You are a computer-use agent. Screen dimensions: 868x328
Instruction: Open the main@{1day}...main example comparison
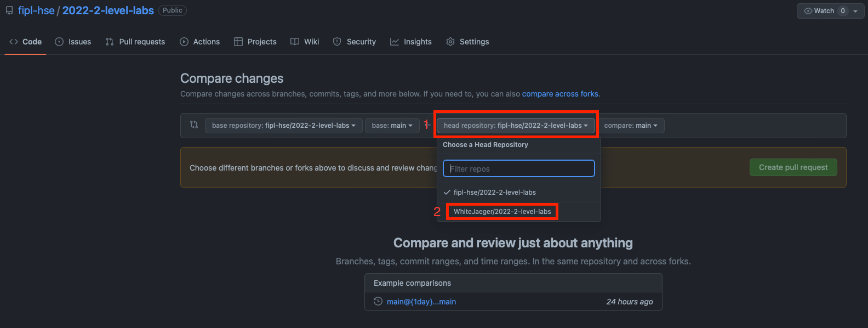[x=421, y=302]
